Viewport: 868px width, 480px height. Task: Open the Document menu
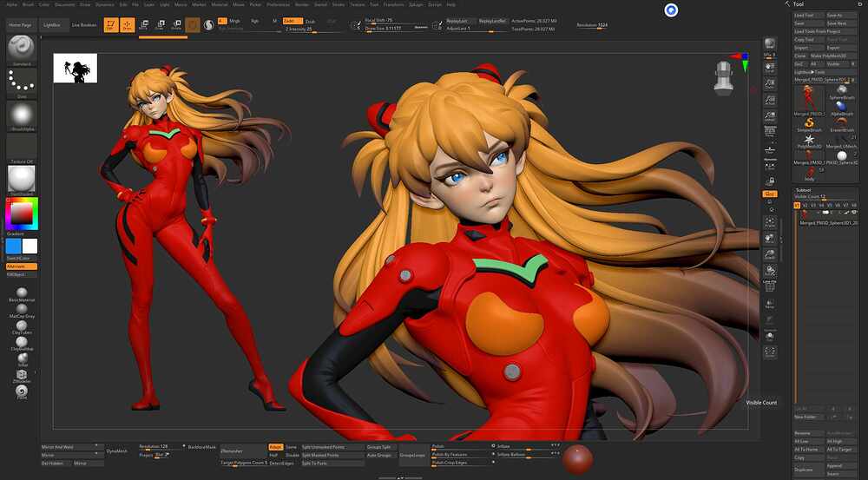tap(65, 4)
